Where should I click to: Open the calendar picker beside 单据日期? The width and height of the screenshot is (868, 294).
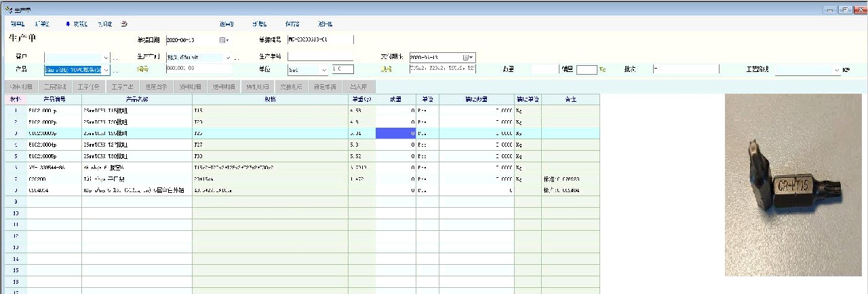(x=223, y=40)
